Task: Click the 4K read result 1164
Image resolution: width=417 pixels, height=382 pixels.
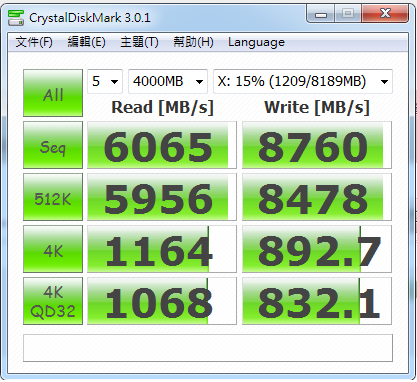Action: (x=162, y=249)
